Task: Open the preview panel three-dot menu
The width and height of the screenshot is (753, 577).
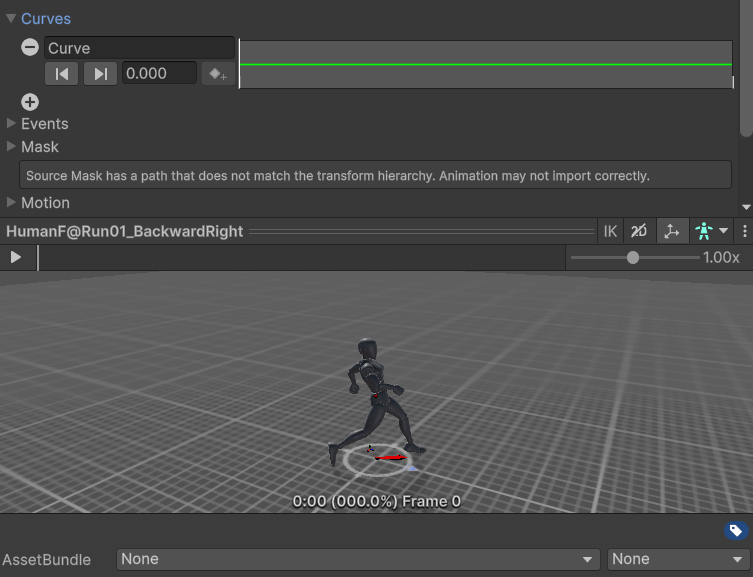Action: click(x=745, y=231)
